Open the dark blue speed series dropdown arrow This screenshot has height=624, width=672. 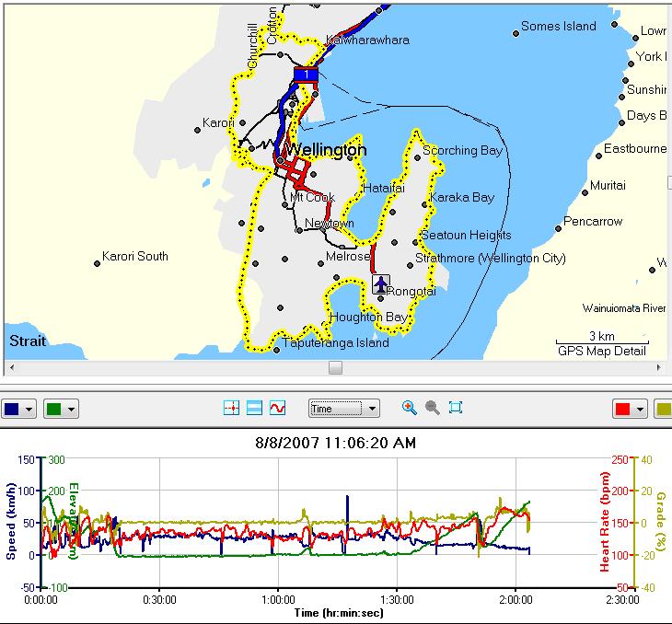click(x=29, y=410)
